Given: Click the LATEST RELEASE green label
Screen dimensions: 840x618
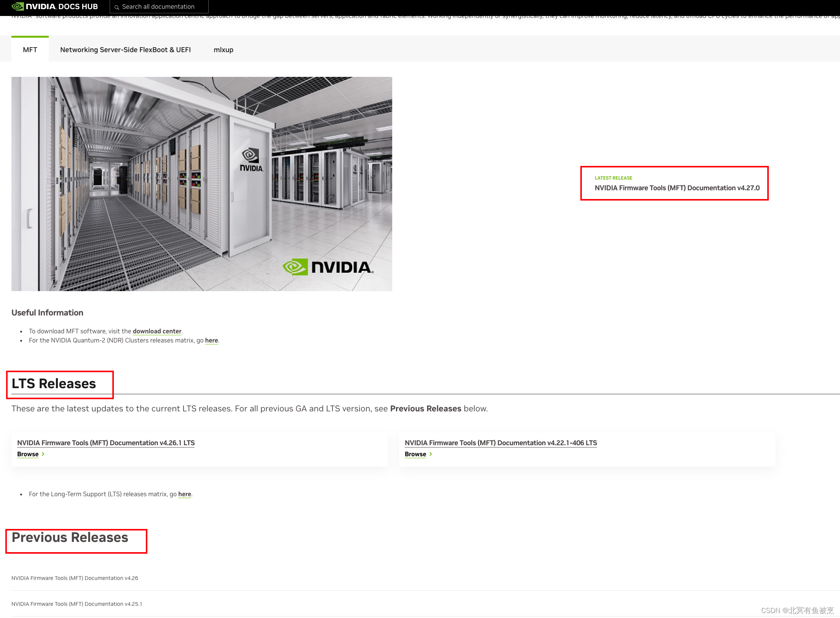Looking at the screenshot, I should click(x=613, y=178).
